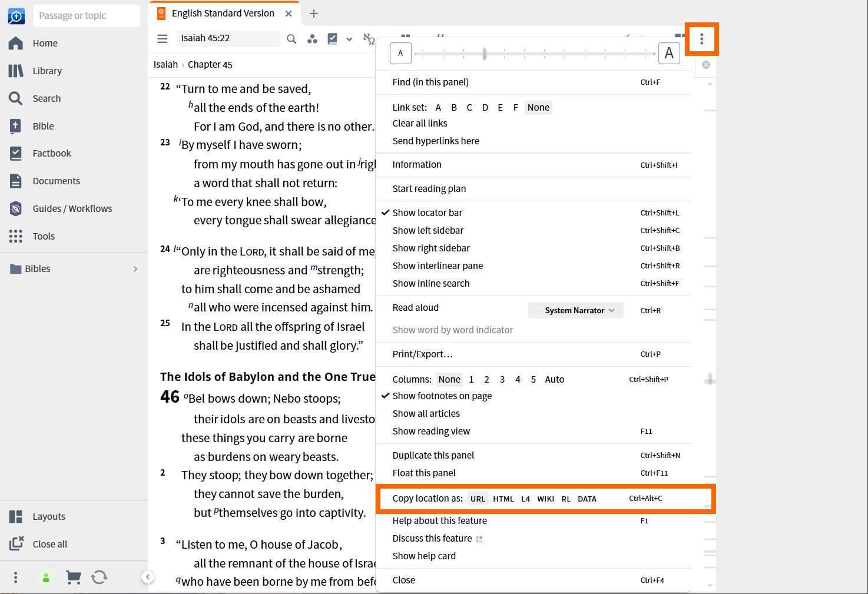868x594 pixels.
Task: Click the Passage or topic search box
Action: [87, 16]
